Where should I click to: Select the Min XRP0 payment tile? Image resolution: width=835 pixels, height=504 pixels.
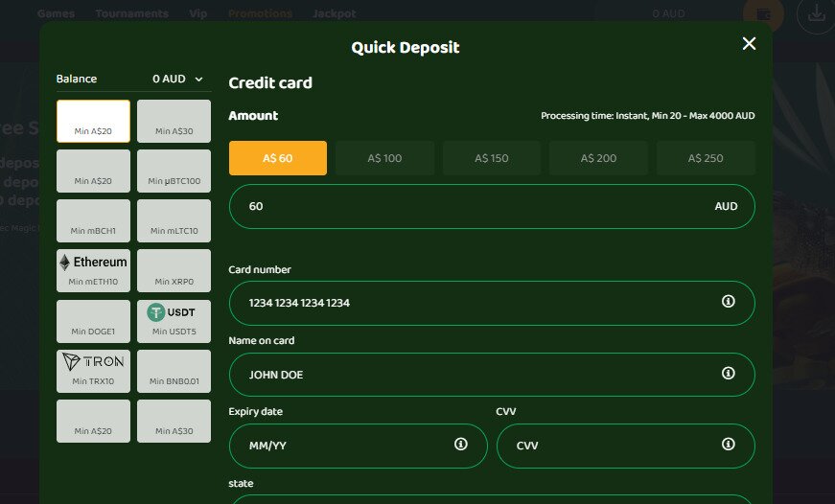pos(174,271)
